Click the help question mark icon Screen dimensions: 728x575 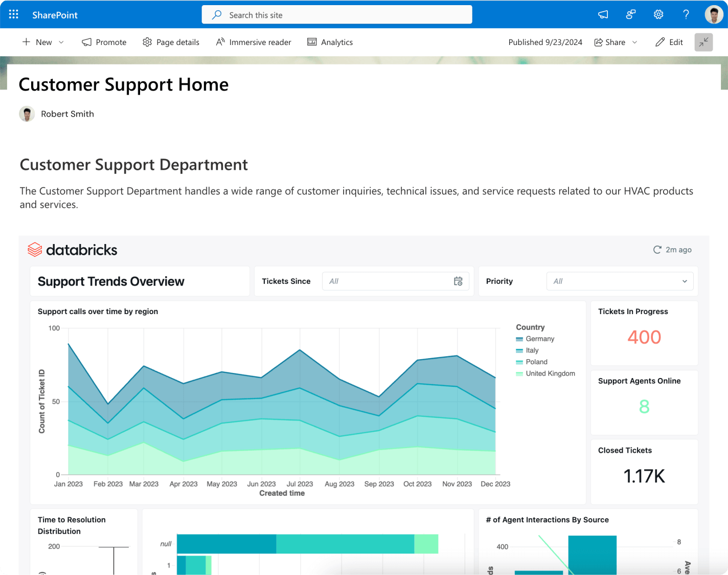[x=686, y=14]
